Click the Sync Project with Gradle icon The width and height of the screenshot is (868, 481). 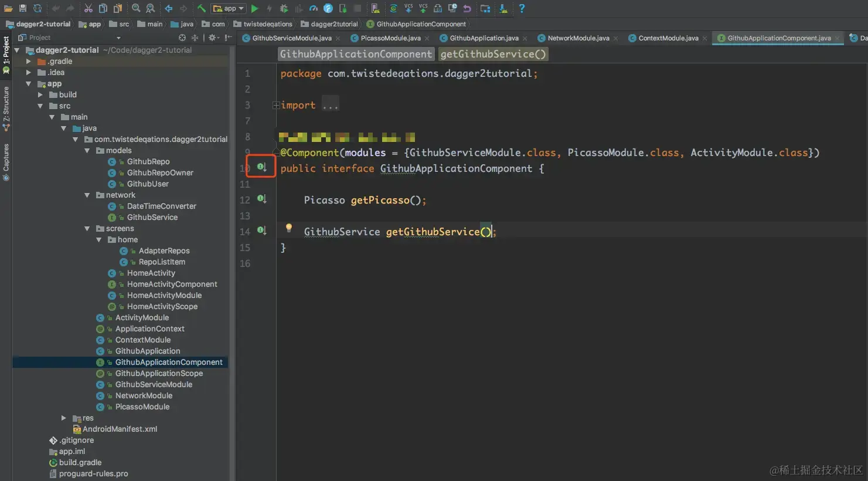pyautogui.click(x=394, y=8)
